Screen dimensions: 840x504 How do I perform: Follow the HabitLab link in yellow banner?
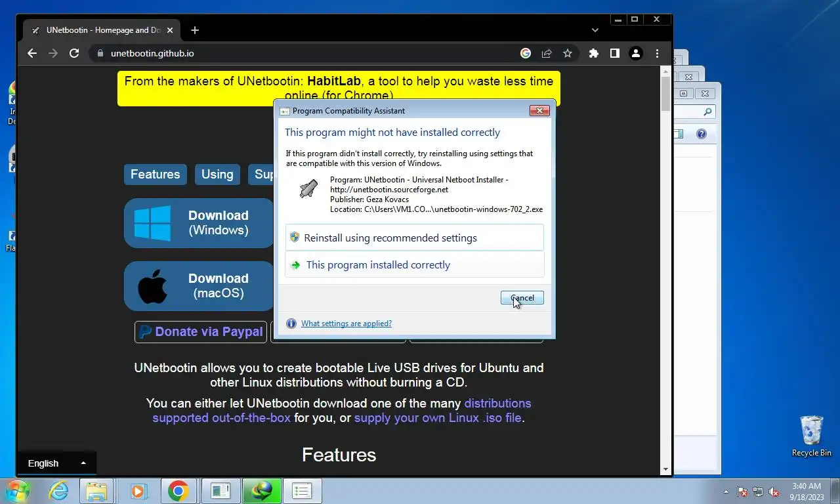pos(334,81)
